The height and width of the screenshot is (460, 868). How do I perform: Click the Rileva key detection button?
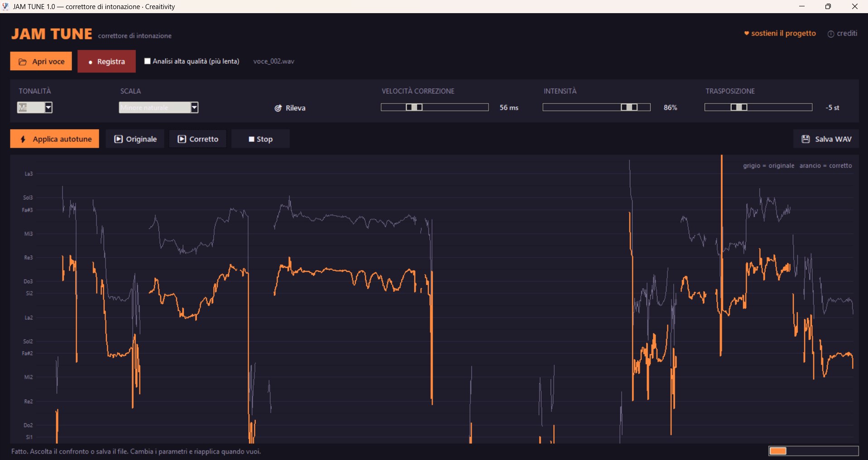(290, 108)
